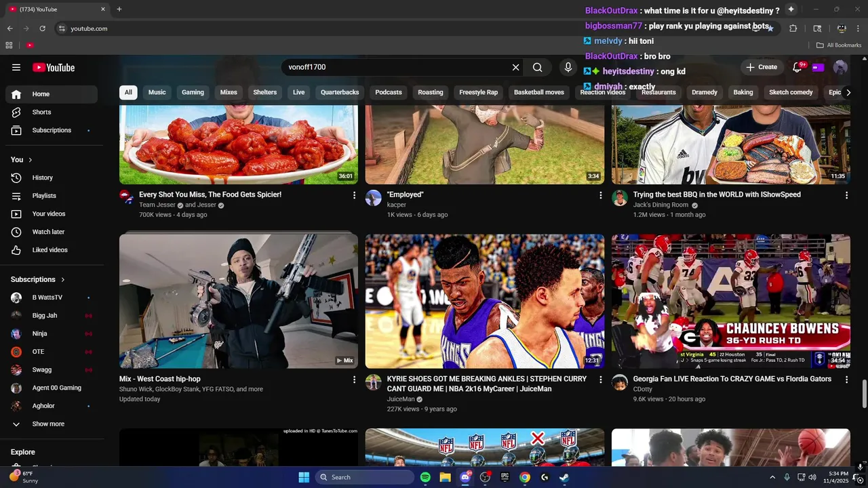868x488 pixels.
Task: Open Home in the sidebar
Action: (52, 94)
